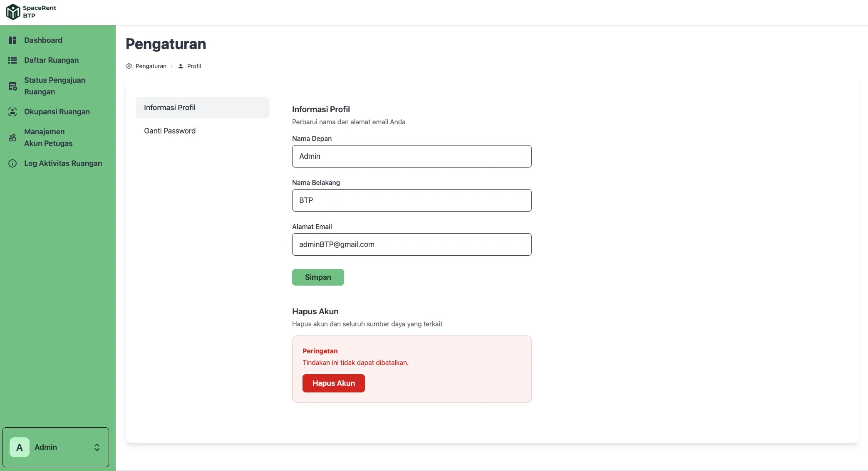Click the Alamat Email label
The height and width of the screenshot is (471, 868).
[x=312, y=227]
